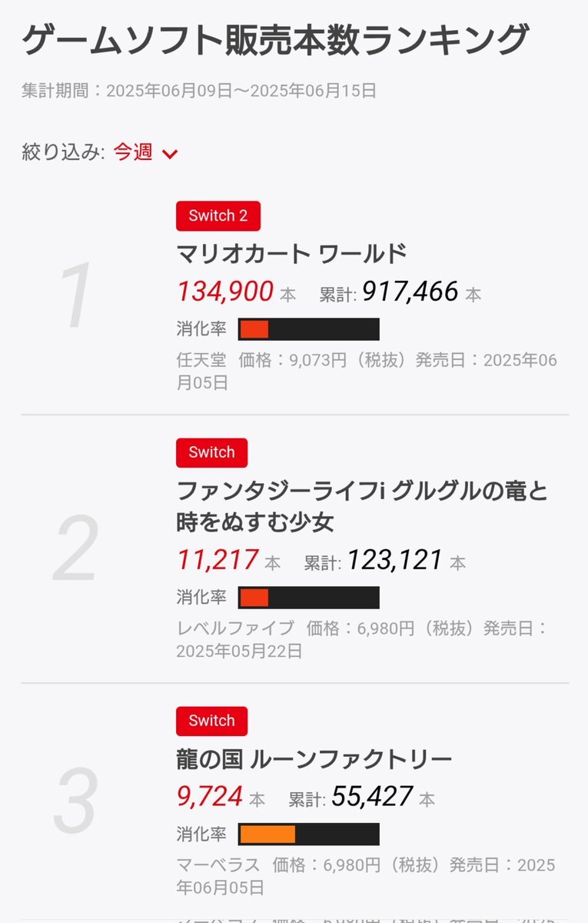Screen dimensions: 588x923
Task: Click the Switch badge above 龍の国 ルーンファクトリー
Action: tap(211, 721)
